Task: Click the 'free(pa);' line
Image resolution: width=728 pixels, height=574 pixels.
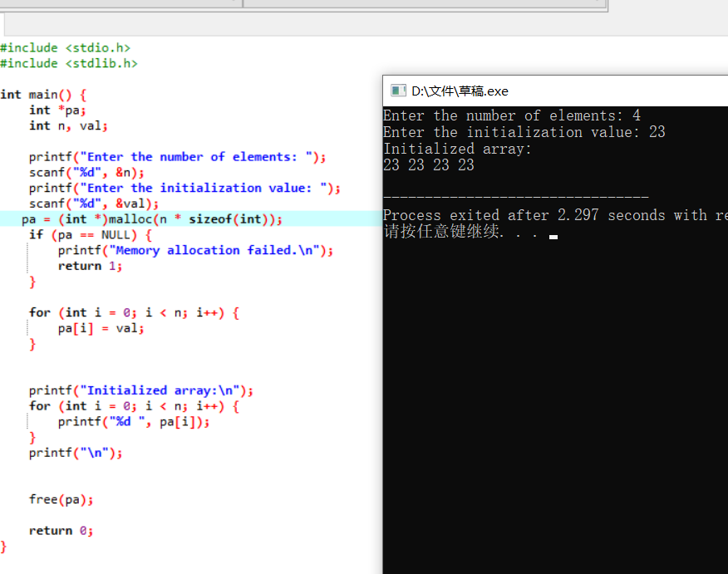Action: [61, 500]
